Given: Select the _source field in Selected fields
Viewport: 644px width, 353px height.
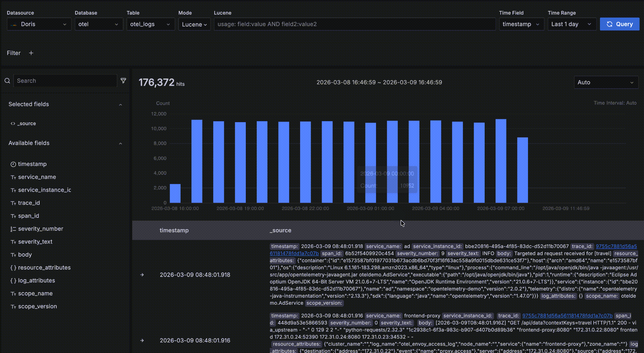Looking at the screenshot, I should [x=27, y=124].
